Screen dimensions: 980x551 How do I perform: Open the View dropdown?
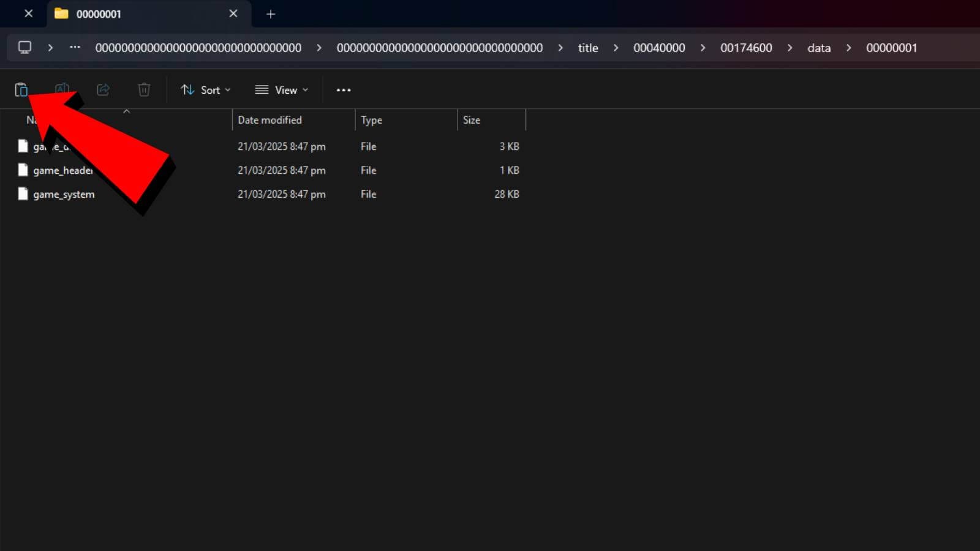(281, 90)
